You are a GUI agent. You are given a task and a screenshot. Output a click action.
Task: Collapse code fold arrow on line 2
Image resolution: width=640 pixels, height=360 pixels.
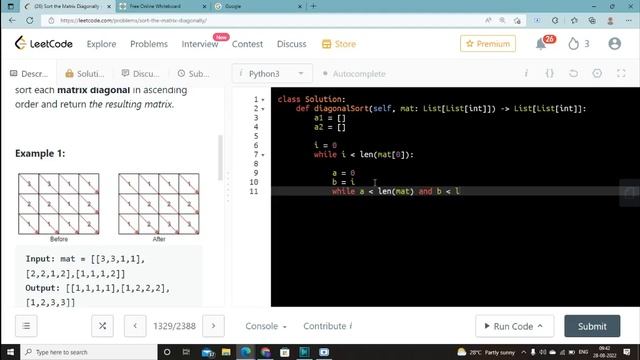(x=263, y=109)
